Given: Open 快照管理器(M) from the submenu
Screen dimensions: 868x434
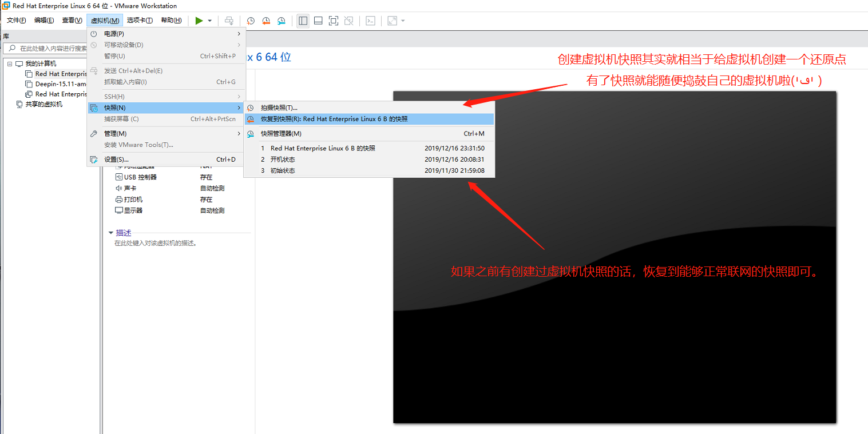Looking at the screenshot, I should pos(369,133).
